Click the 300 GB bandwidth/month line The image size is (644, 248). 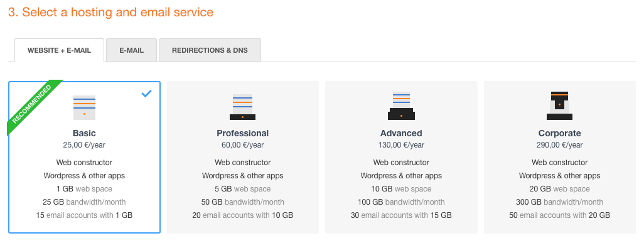(x=560, y=202)
